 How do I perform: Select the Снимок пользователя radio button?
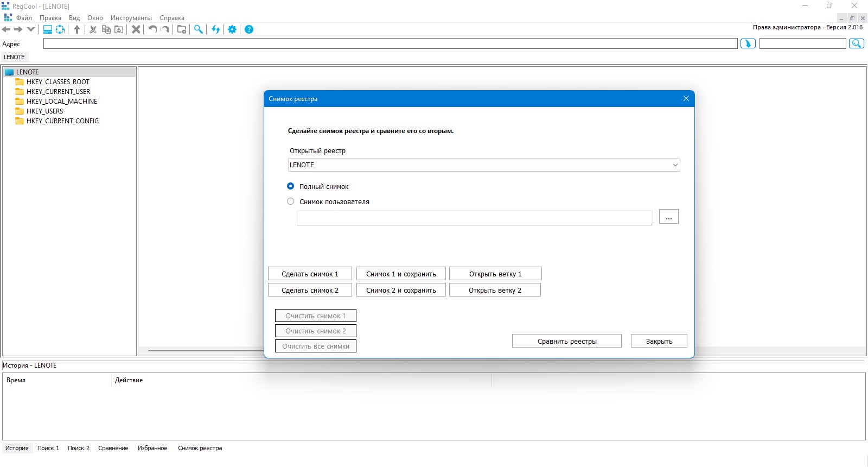tap(291, 201)
